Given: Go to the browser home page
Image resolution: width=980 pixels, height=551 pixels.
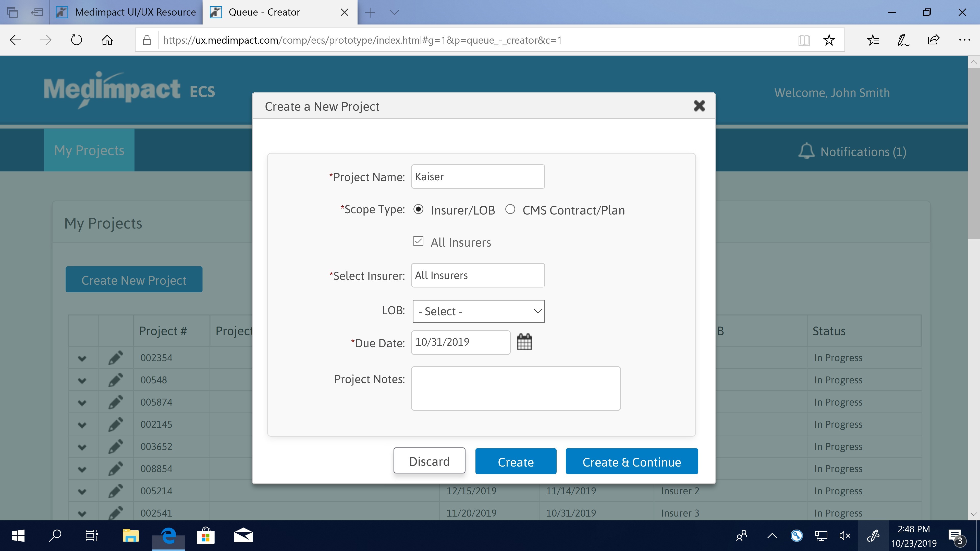Looking at the screenshot, I should tap(107, 40).
